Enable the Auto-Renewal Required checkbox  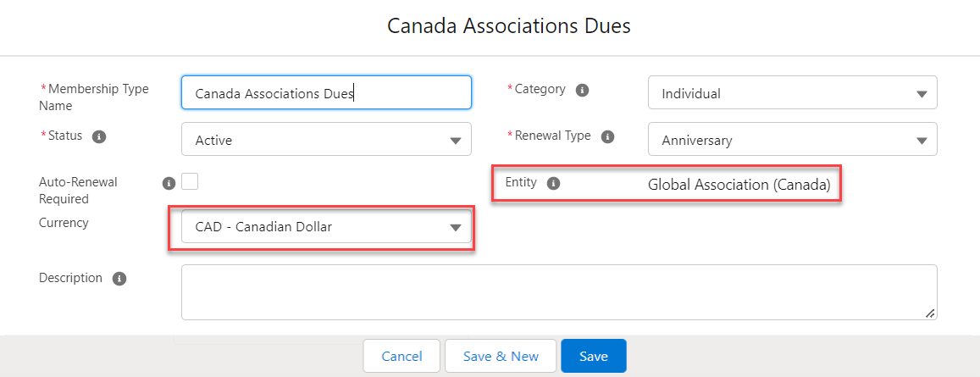click(x=190, y=181)
